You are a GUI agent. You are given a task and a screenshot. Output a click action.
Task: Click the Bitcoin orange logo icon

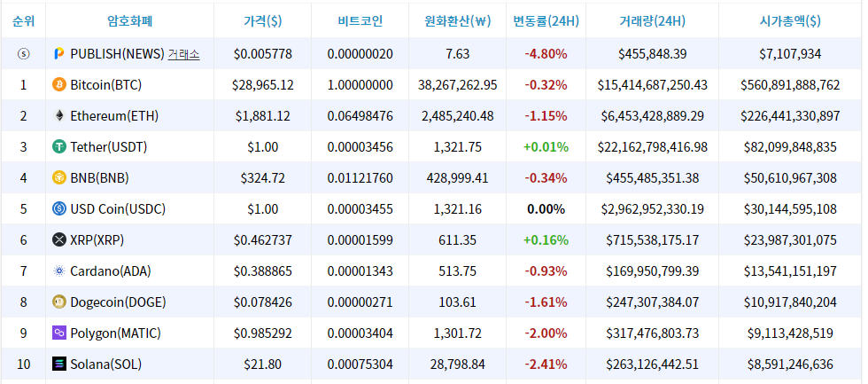[x=58, y=85]
